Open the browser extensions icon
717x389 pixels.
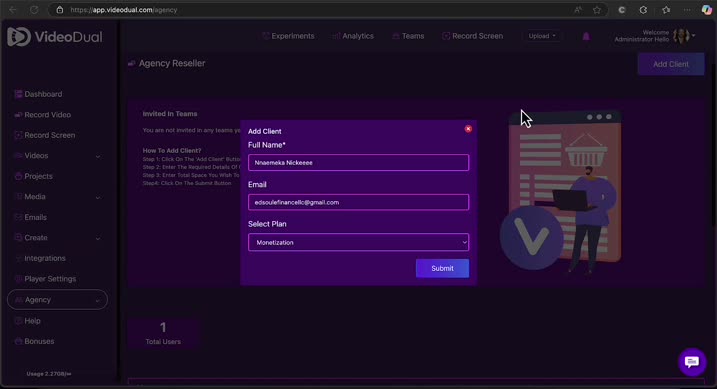[643, 10]
